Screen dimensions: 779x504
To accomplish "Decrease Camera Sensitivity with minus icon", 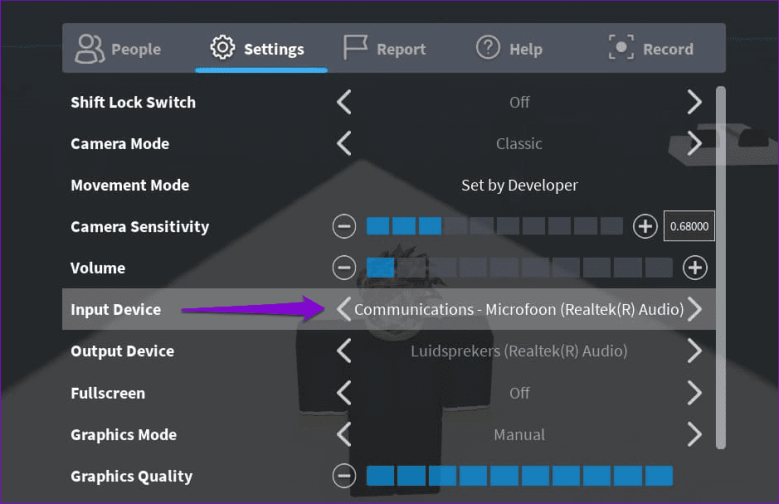I will [344, 227].
